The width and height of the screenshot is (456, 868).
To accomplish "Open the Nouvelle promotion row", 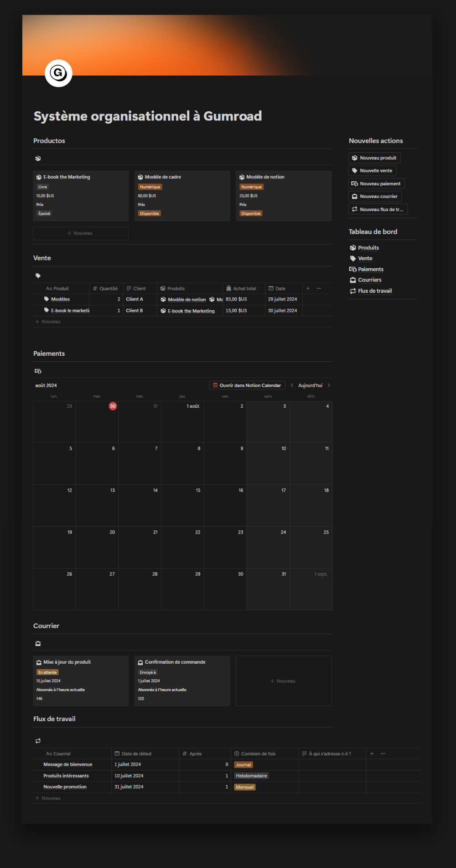I will click(65, 787).
